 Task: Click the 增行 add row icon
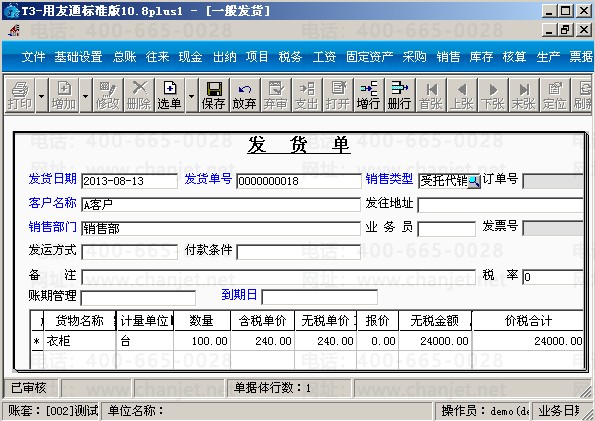pyautogui.click(x=368, y=95)
